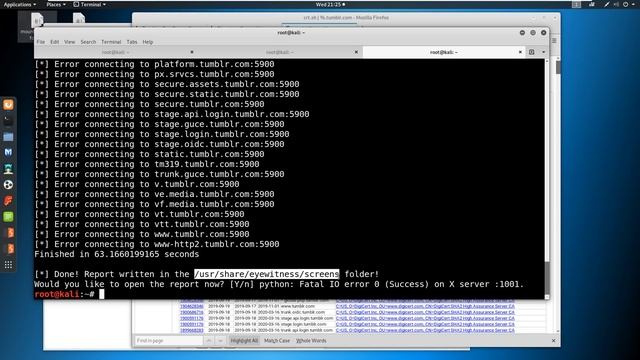Close the first terminal tab
Viewport: 640px width, 360px height.
tap(192, 52)
